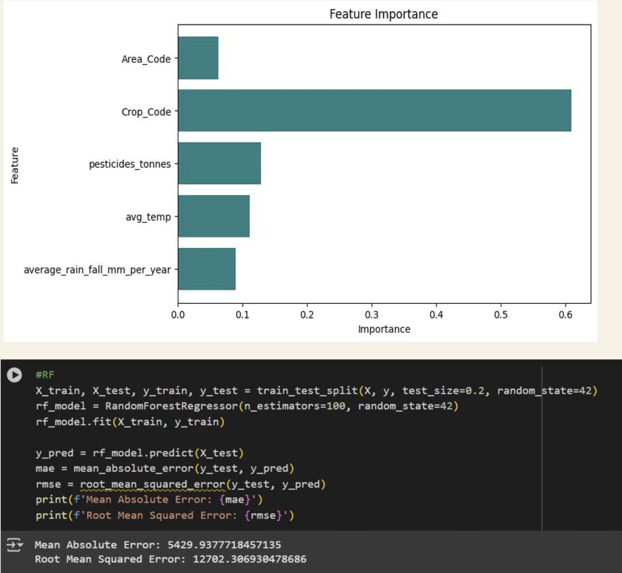
Task: Click the Area_Code axis label
Action: tap(146, 59)
